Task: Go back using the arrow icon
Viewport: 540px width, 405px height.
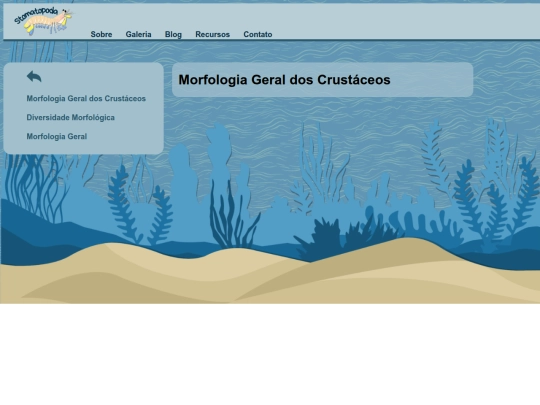Action: 34,76
